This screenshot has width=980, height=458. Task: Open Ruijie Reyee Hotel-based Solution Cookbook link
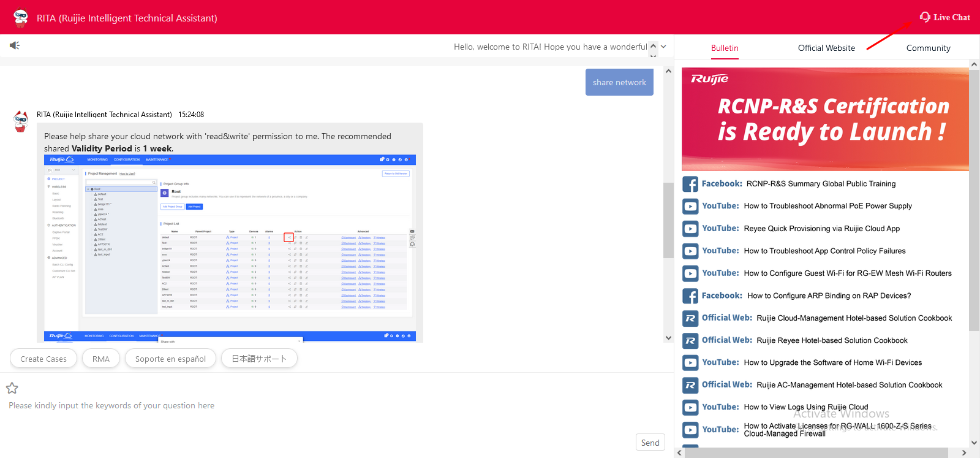[832, 340]
